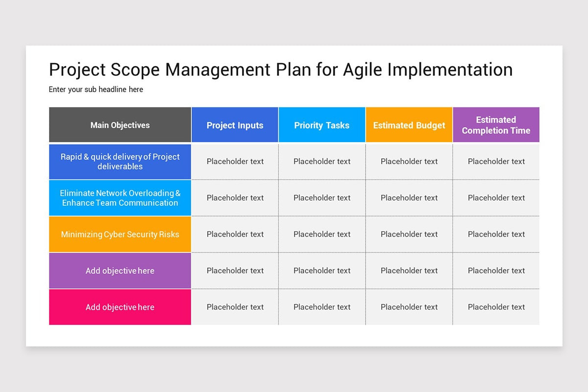Click the purple 'Add objective here' cell

120,270
